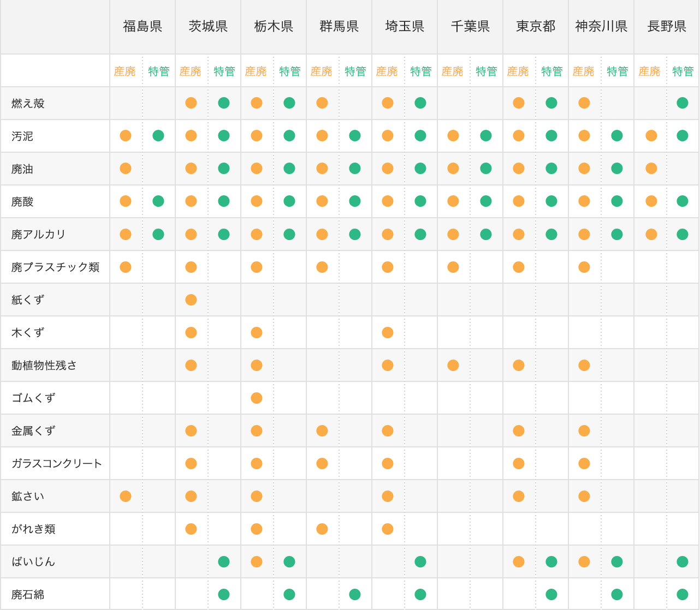Click the 紙くず row label
700x610 pixels.
pos(28,300)
